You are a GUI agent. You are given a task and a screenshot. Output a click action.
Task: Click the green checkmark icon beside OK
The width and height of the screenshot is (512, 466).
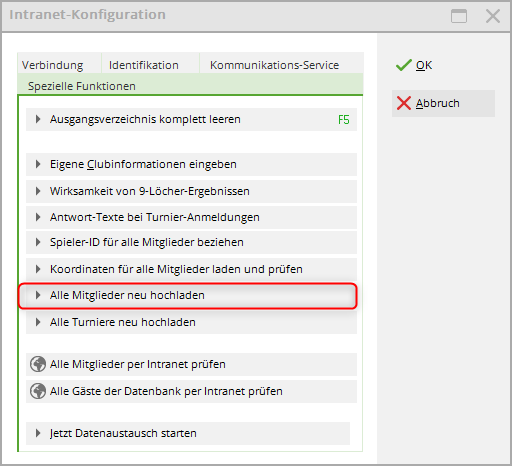pos(403,65)
